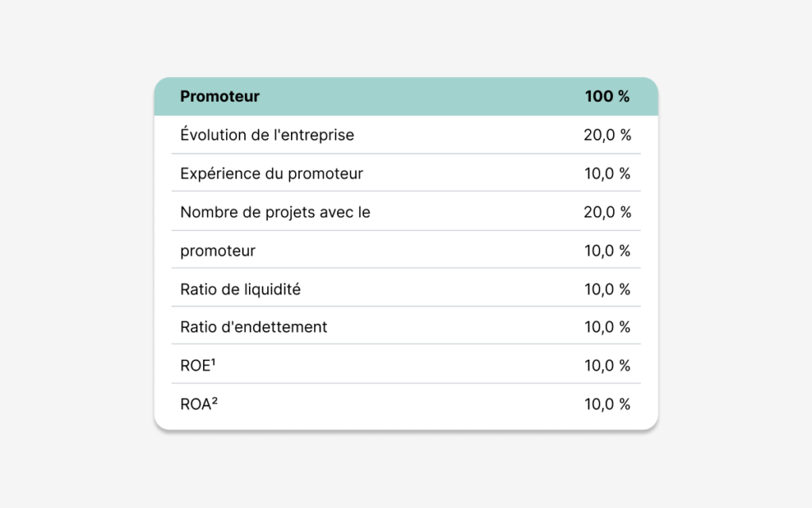Click the Ratio de liquidité label

pyautogui.click(x=240, y=289)
